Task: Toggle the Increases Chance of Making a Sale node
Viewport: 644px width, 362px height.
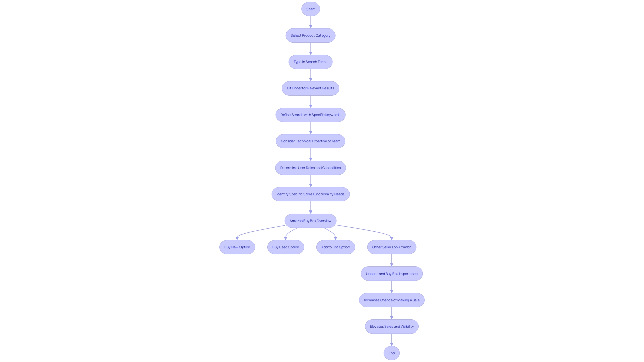Action: [391, 300]
